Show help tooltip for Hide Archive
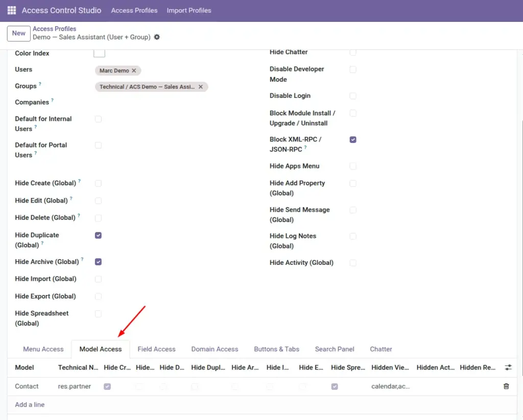Screen dimensions: 523x420 pos(82,259)
